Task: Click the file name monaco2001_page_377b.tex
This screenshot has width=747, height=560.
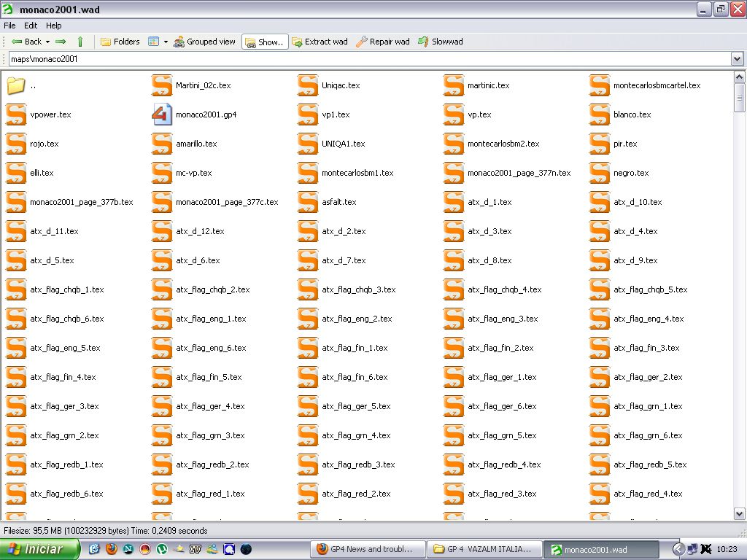Action: pyautogui.click(x=82, y=203)
